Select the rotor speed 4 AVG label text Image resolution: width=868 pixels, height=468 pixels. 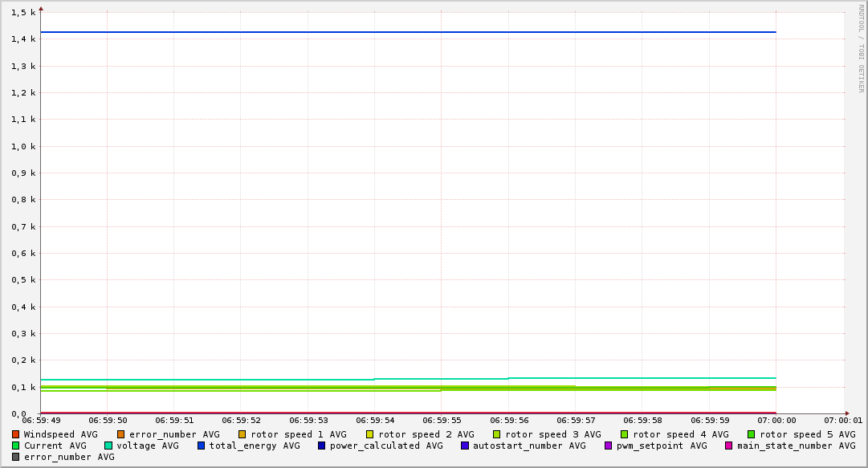pos(680,434)
